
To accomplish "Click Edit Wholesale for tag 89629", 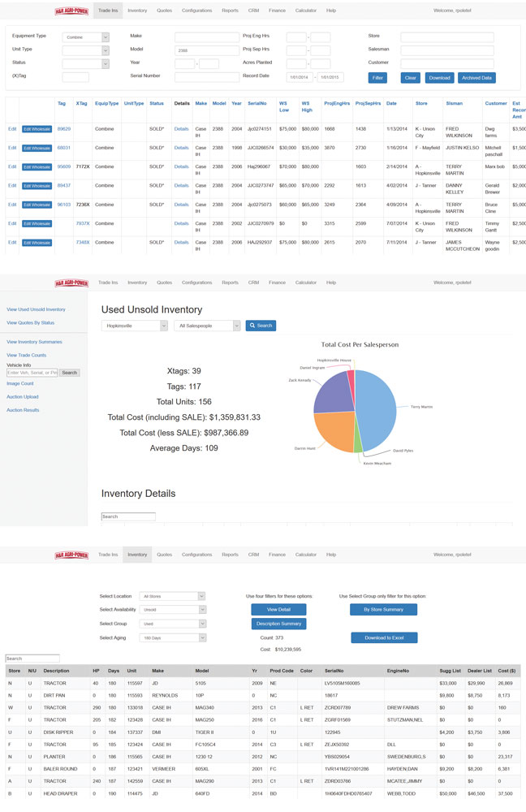I will pyautogui.click(x=37, y=128).
